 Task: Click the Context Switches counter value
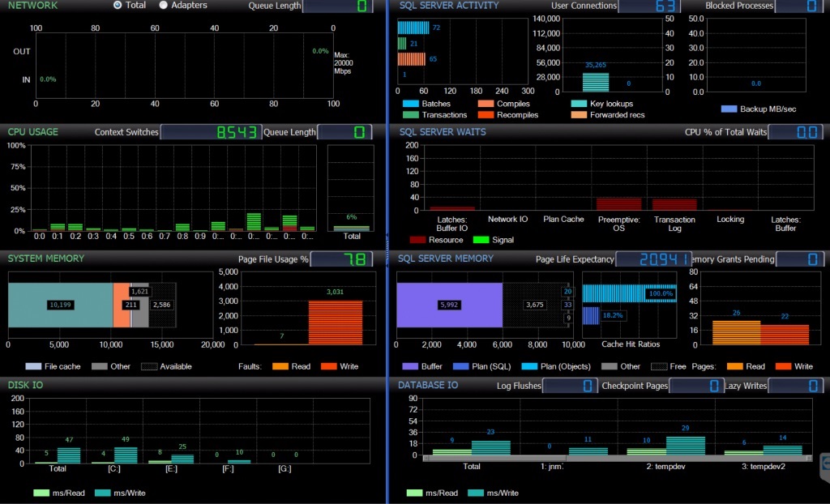(210, 132)
